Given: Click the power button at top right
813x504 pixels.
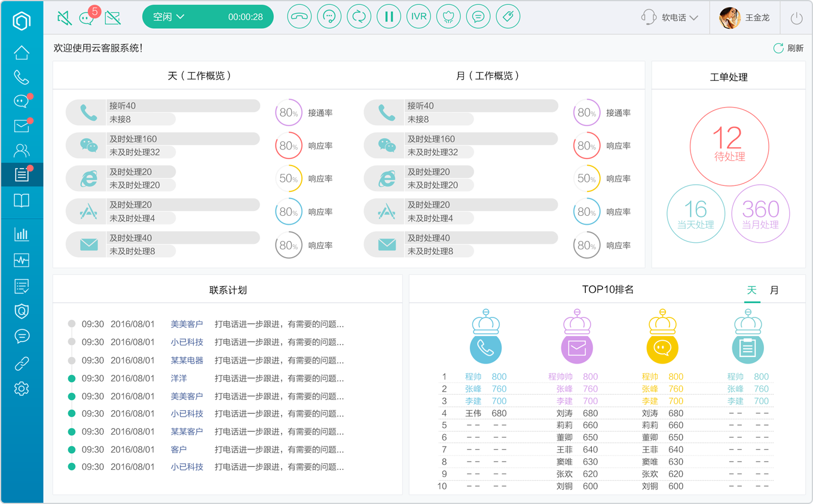Looking at the screenshot, I should [796, 18].
